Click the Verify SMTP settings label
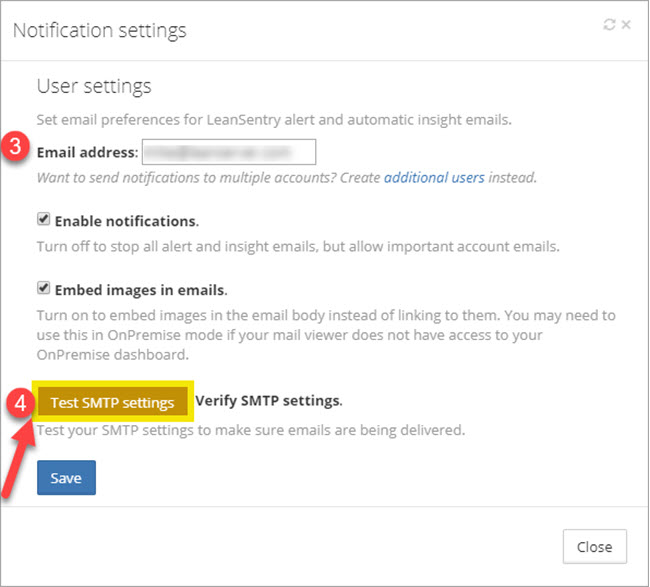The height and width of the screenshot is (587, 650). (269, 401)
